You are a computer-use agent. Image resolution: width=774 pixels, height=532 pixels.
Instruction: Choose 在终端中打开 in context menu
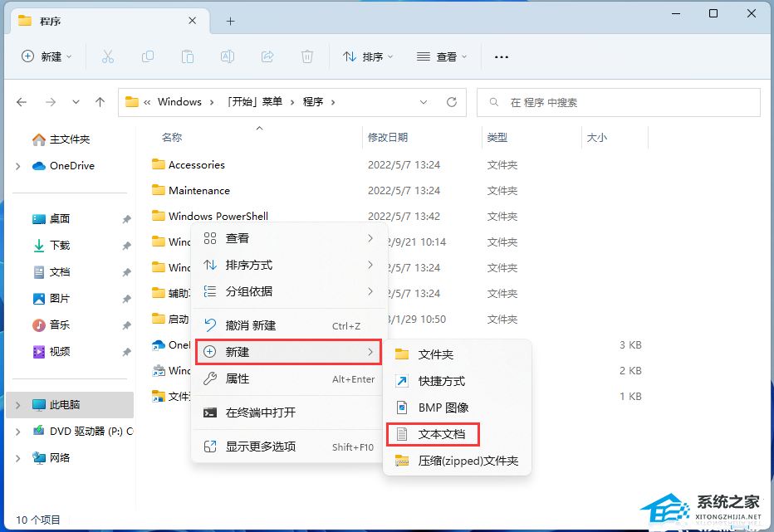[289, 412]
